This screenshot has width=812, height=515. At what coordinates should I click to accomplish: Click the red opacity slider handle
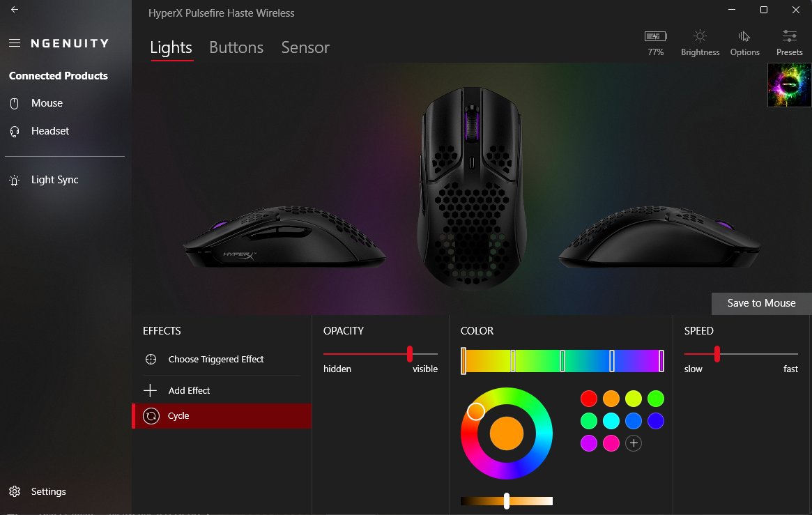(410, 354)
